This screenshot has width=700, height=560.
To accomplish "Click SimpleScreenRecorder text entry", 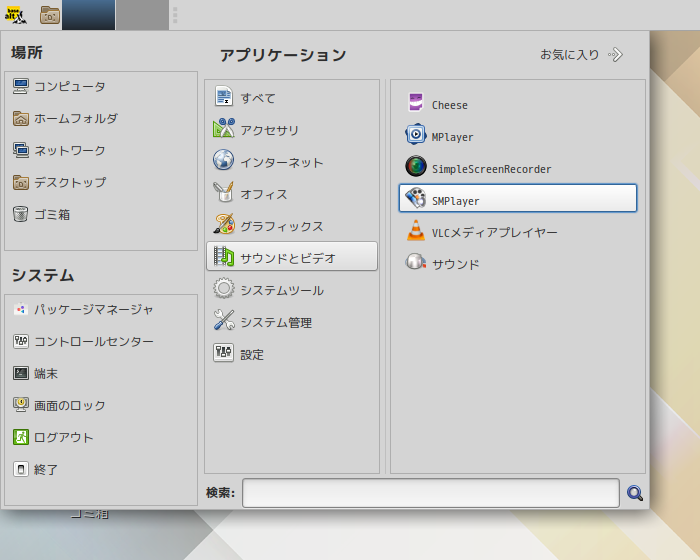I will [x=492, y=169].
